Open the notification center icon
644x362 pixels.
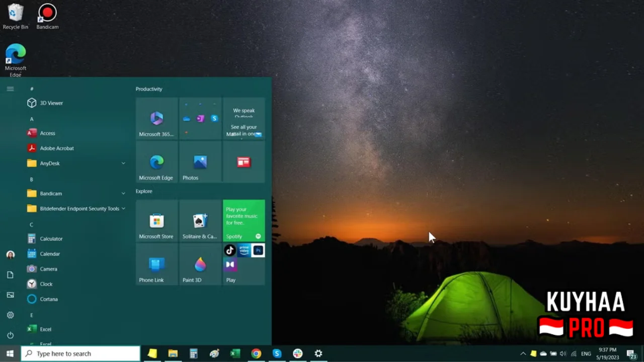pyautogui.click(x=631, y=353)
